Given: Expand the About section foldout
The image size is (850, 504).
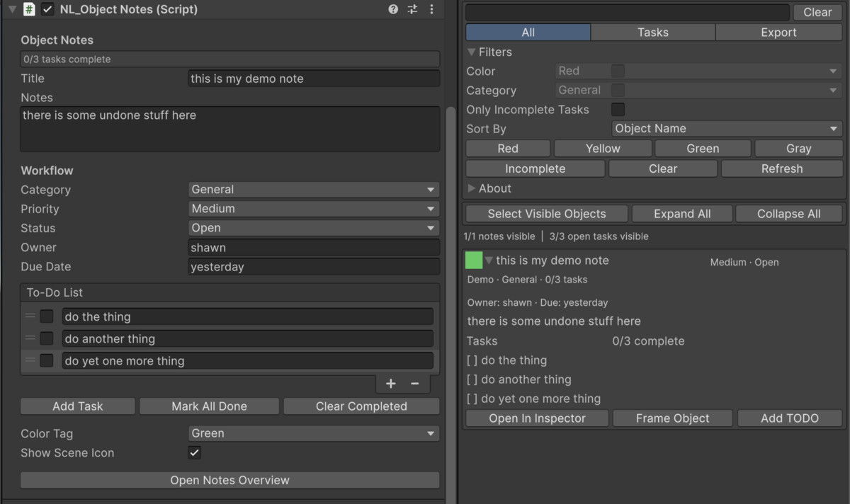Looking at the screenshot, I should [472, 188].
